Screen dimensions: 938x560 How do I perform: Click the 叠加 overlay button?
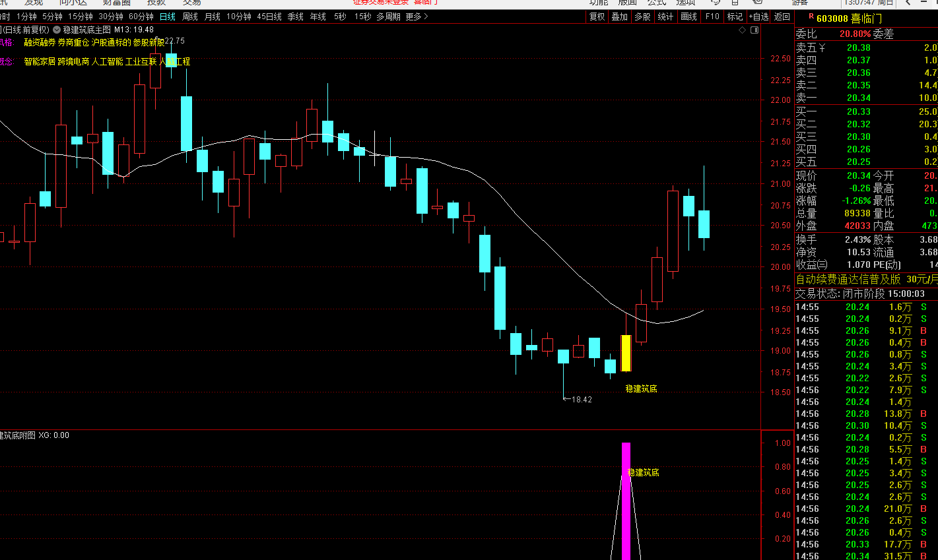point(619,16)
